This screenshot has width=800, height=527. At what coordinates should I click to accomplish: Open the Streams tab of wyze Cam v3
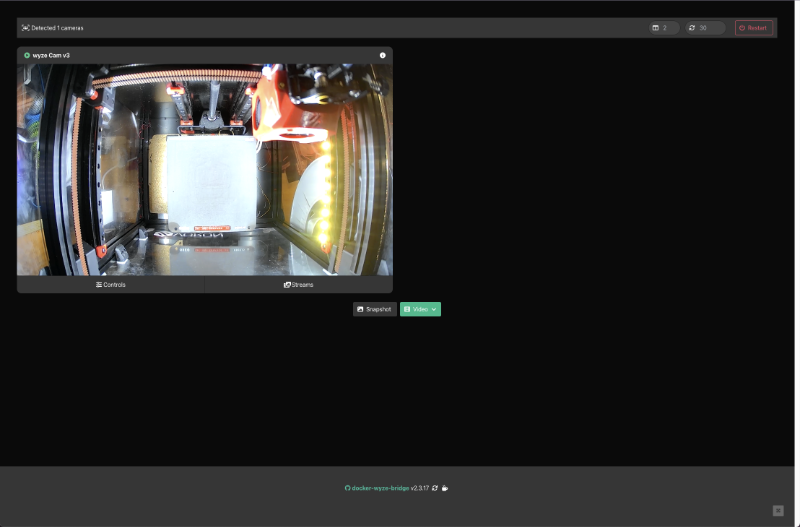(298, 285)
